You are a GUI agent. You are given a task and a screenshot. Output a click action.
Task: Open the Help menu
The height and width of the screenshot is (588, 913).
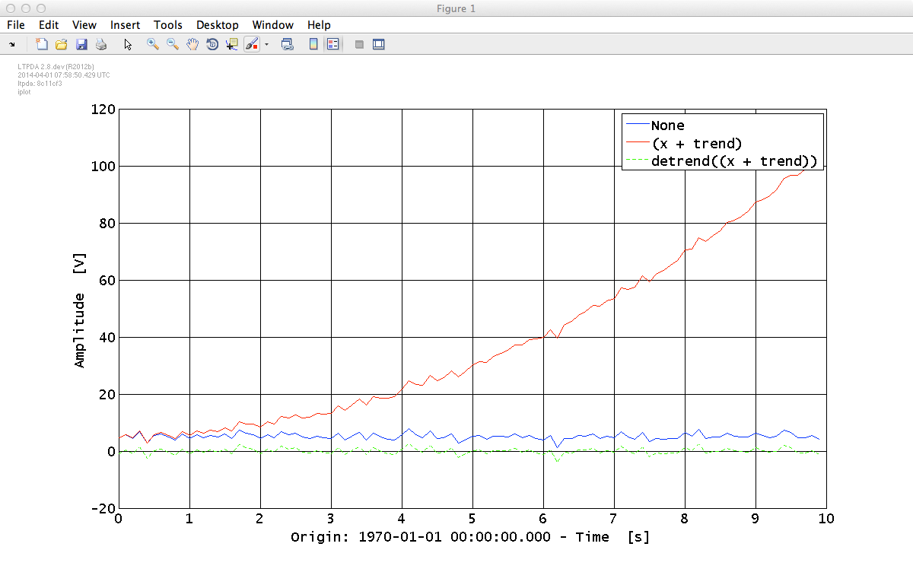tap(319, 25)
